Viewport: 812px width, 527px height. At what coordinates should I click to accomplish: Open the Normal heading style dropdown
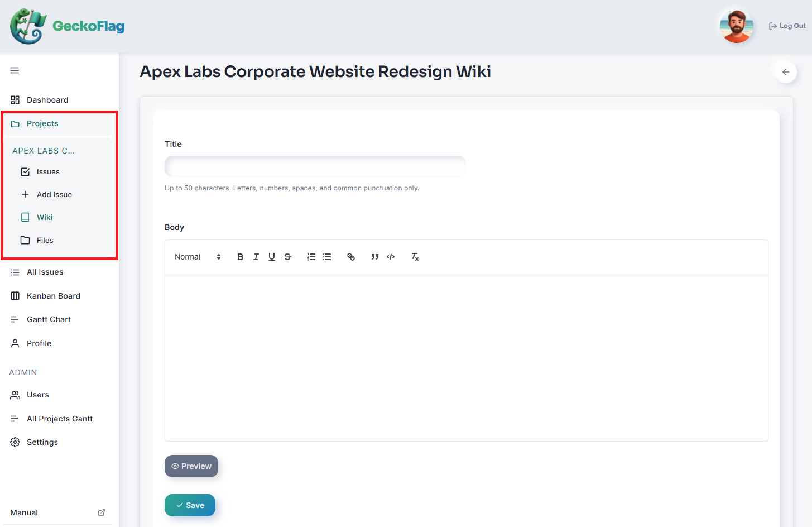(198, 257)
